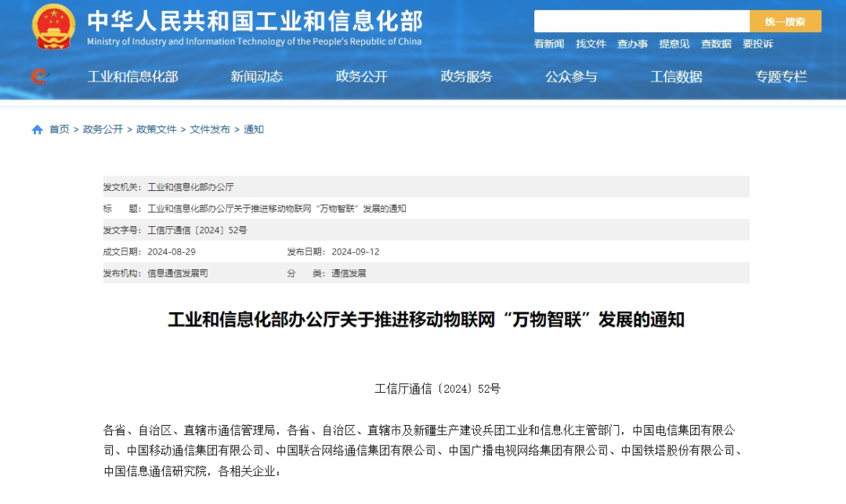Focus the site search input field
This screenshot has width=846, height=504.
[x=642, y=22]
